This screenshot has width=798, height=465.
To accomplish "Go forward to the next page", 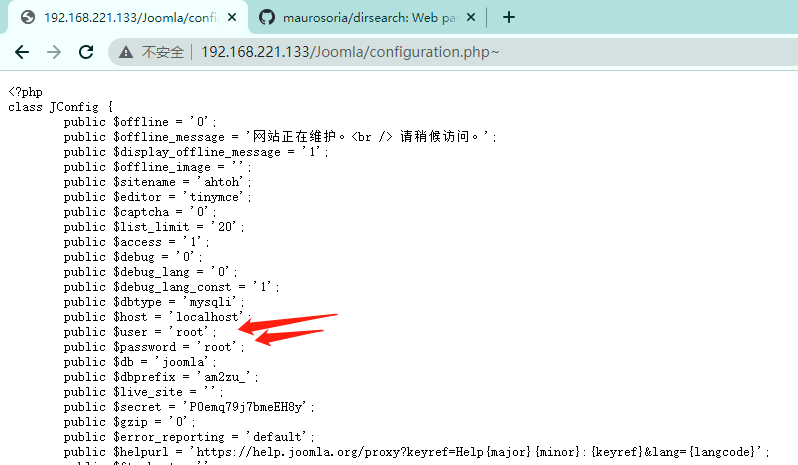I will tap(53, 52).
